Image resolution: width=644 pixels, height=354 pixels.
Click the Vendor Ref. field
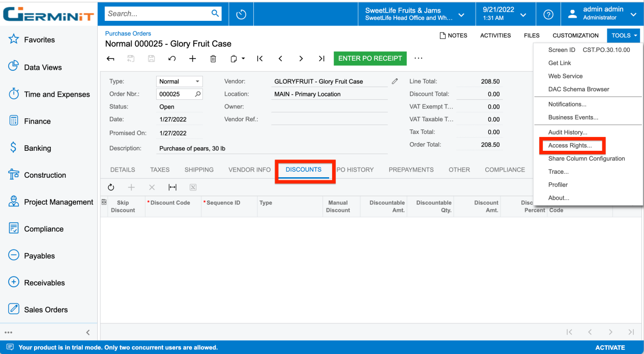329,119
